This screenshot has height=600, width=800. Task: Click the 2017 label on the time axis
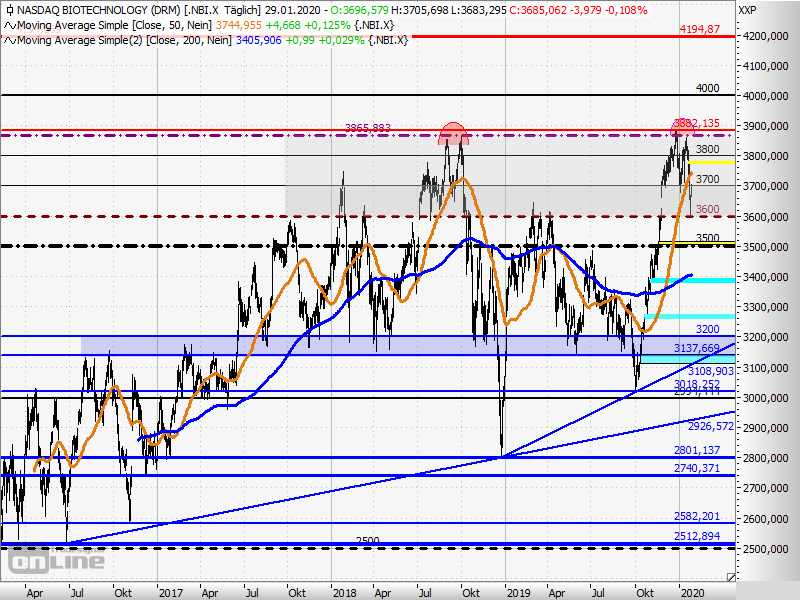[170, 593]
